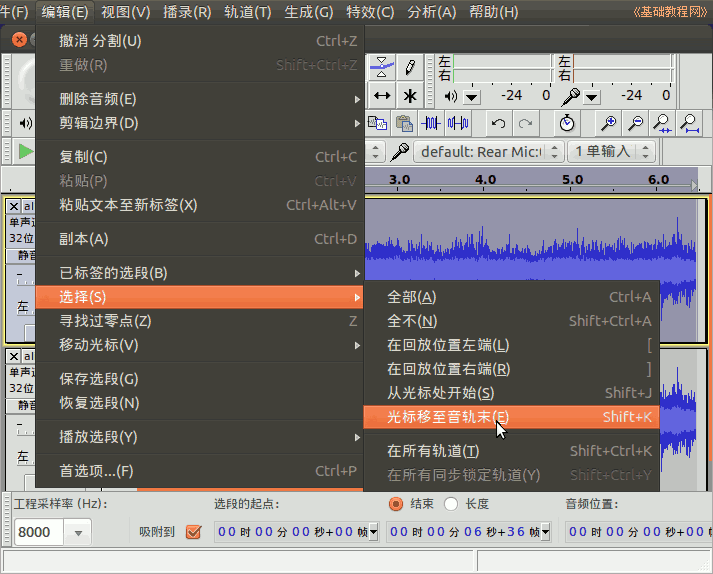Open the default: Rear Mic device dropdown
This screenshot has height=574, width=713.
[x=489, y=152]
